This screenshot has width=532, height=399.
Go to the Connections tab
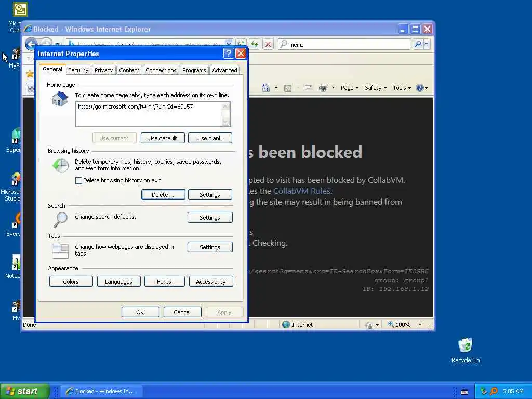pos(161,70)
